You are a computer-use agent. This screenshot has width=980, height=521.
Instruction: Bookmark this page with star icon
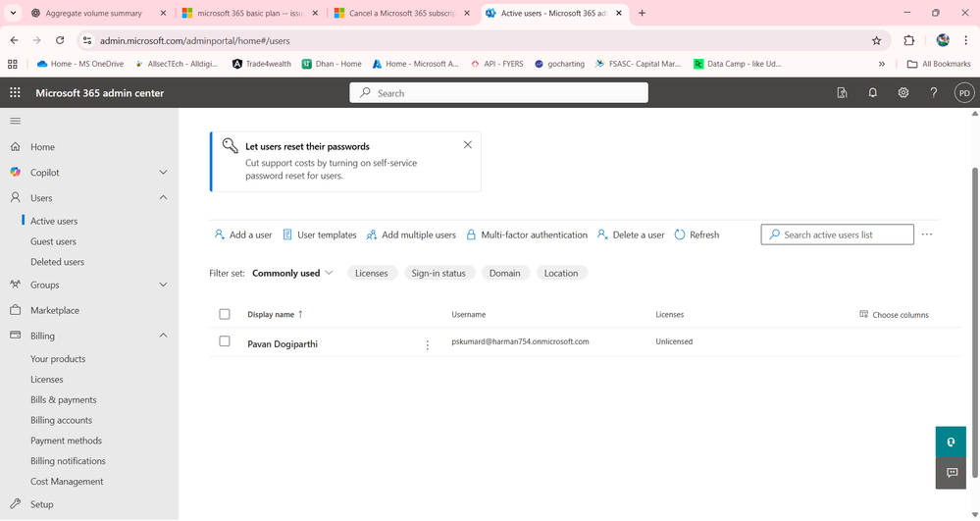(876, 40)
